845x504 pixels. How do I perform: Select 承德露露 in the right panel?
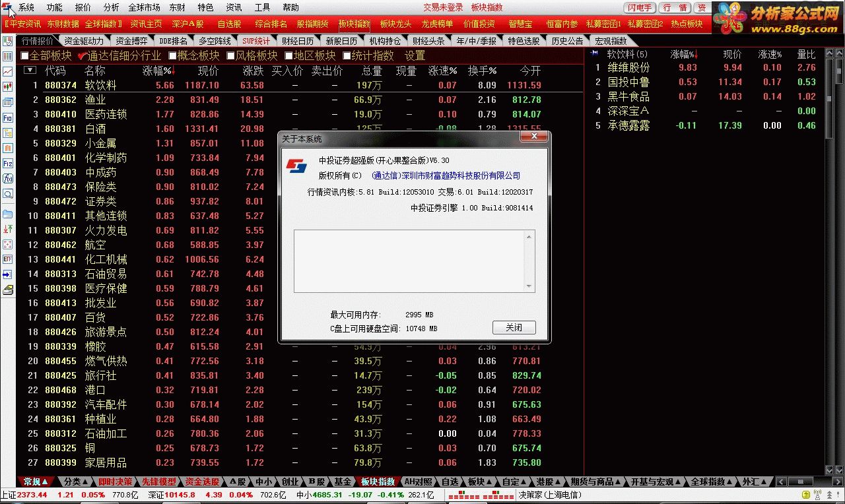(x=629, y=125)
